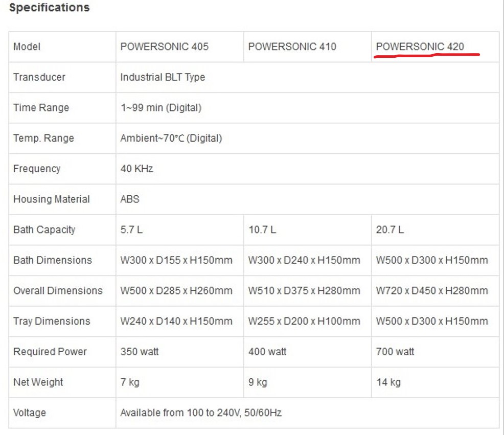This screenshot has width=504, height=435.
Task: Select the POWERSONIC 405 column header
Action: (164, 47)
